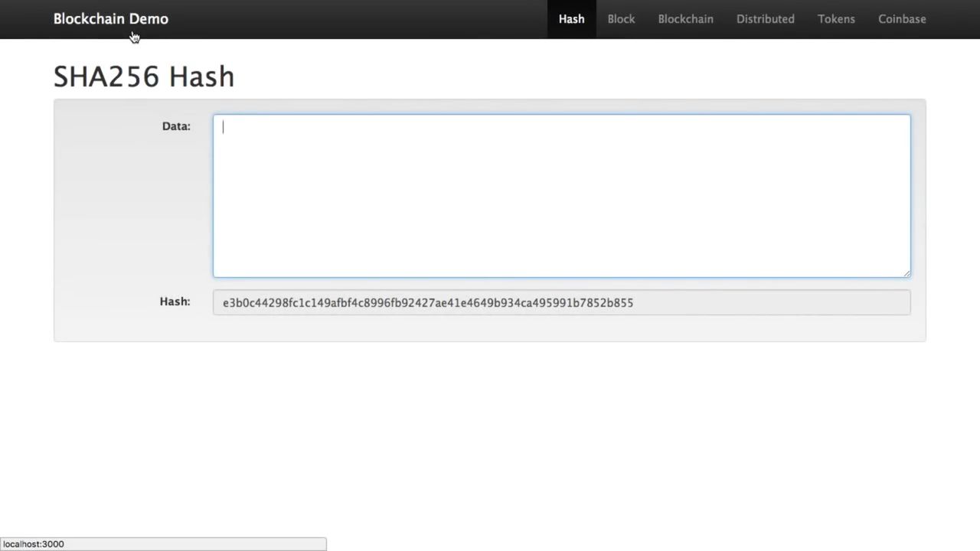Click the SHA256 Hash page heading
980x551 pixels.
pos(144,77)
